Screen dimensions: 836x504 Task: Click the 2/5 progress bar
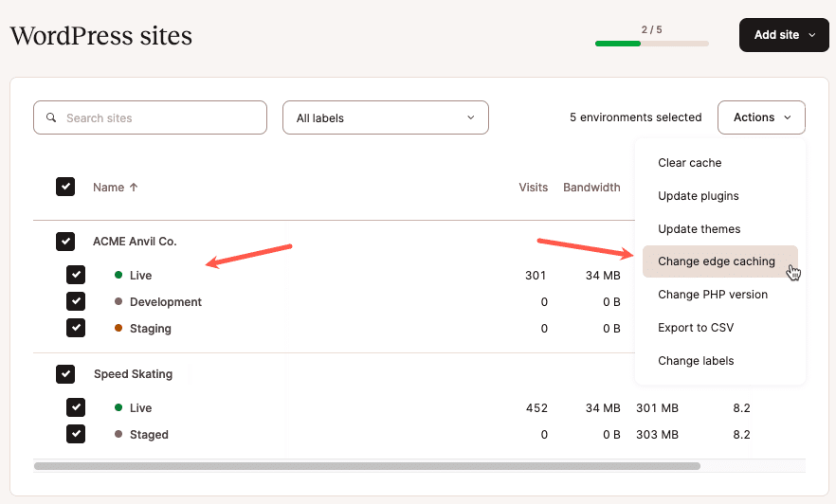651,43
